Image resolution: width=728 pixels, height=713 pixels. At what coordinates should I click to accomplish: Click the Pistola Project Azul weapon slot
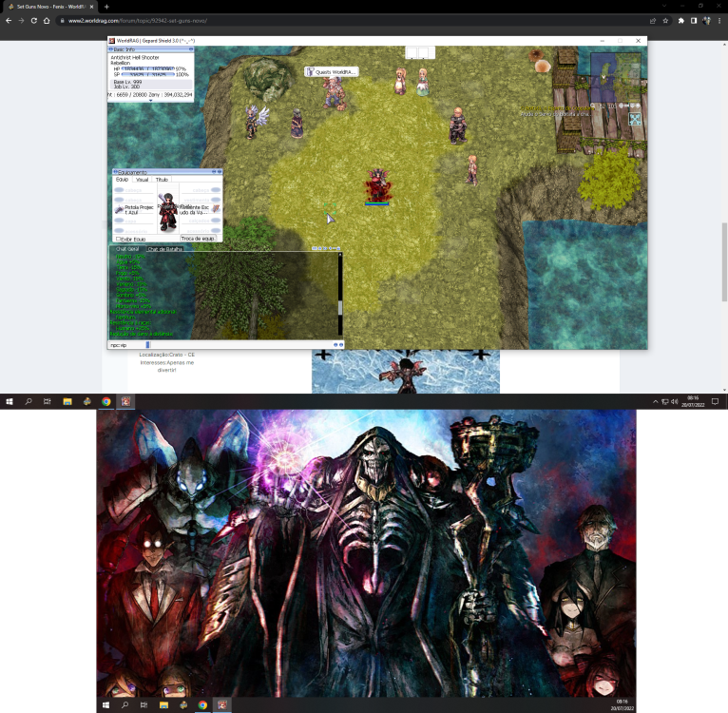tap(135, 209)
